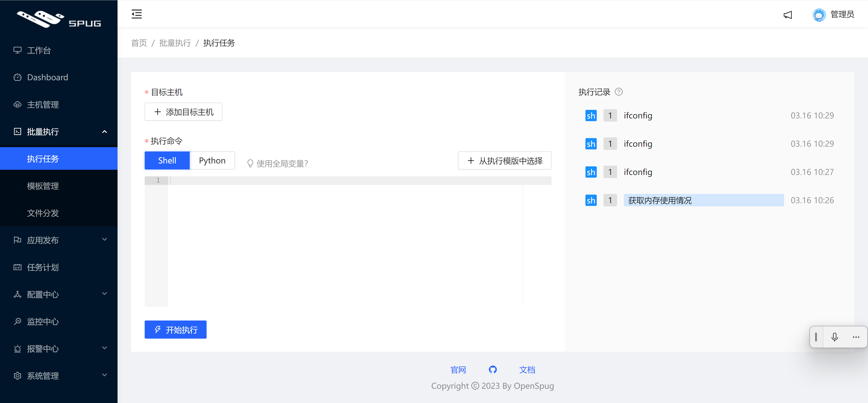
Task: Click the 添加目标主机 button
Action: [183, 112]
